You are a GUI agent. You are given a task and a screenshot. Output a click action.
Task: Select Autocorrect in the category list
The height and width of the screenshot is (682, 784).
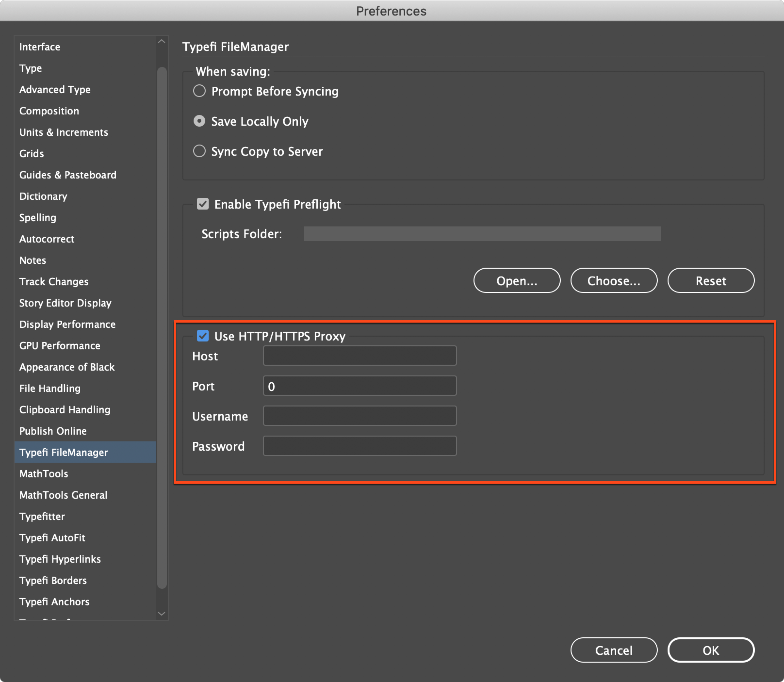tap(85, 239)
